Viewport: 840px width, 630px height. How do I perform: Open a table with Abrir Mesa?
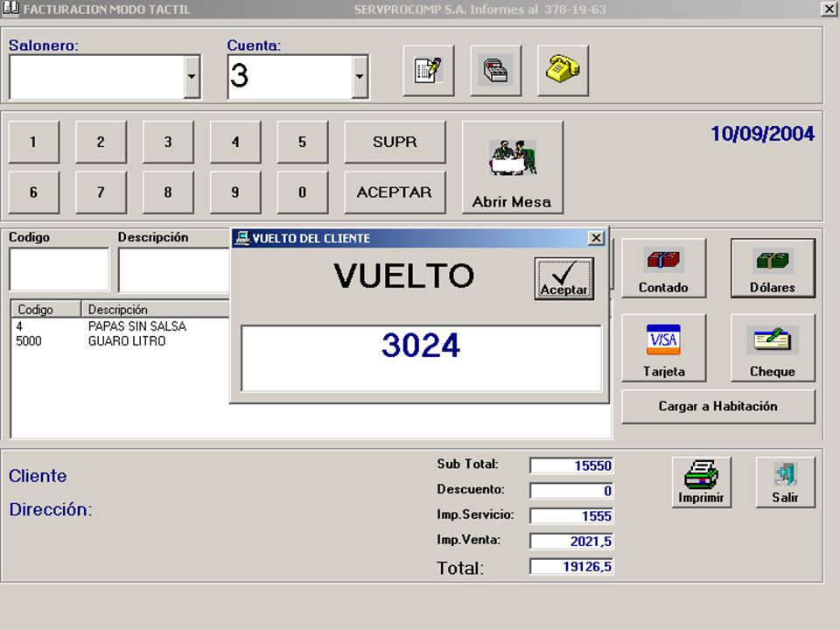513,167
